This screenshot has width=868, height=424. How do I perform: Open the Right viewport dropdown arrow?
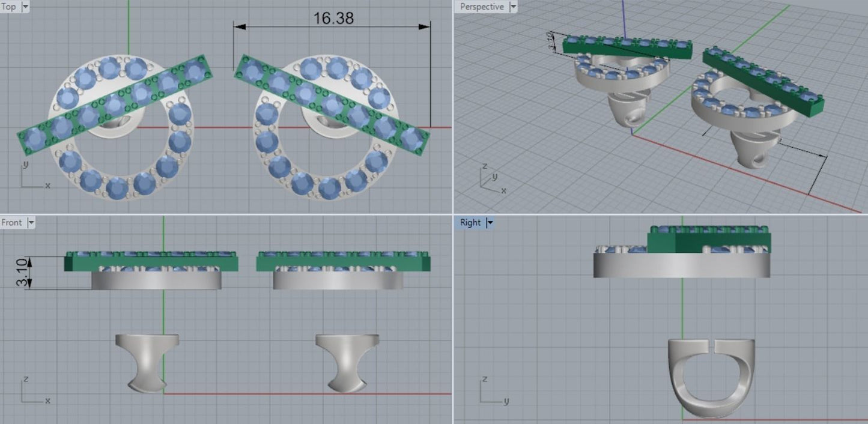pyautogui.click(x=490, y=223)
